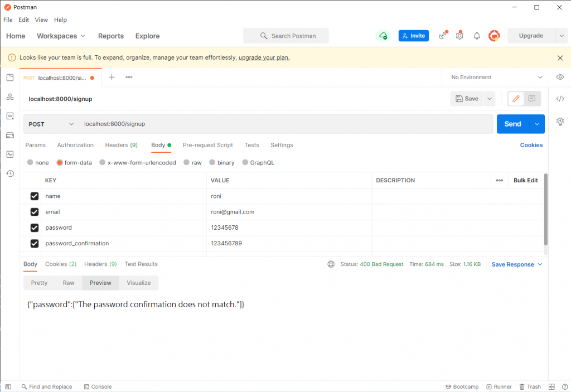Open the code snippet icon
This screenshot has width=571, height=392.
tap(560, 99)
